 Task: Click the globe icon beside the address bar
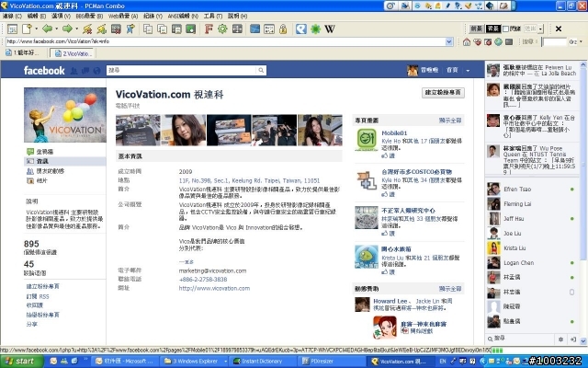coord(498,41)
